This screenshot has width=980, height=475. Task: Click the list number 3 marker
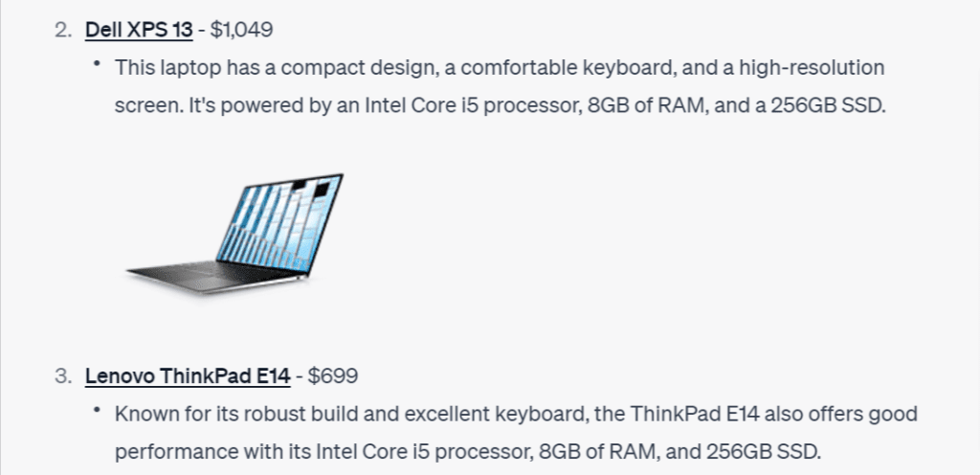(63, 375)
